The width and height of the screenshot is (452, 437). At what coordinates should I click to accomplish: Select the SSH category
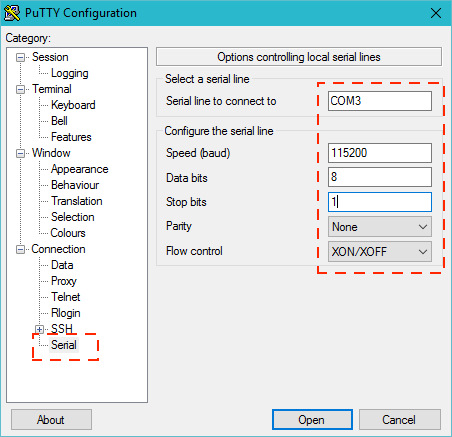pyautogui.click(x=62, y=329)
